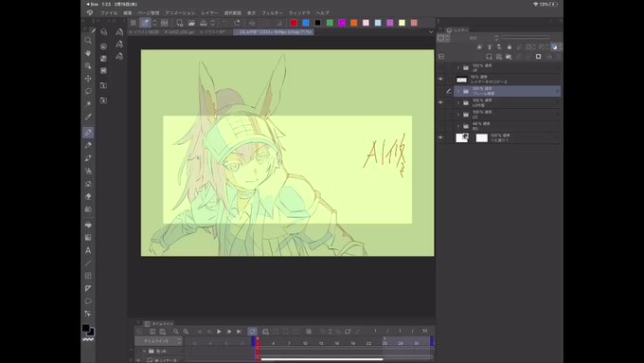Switch to the active highlighted document tab
Viewport: 644px width, 363px height.
tap(274, 31)
